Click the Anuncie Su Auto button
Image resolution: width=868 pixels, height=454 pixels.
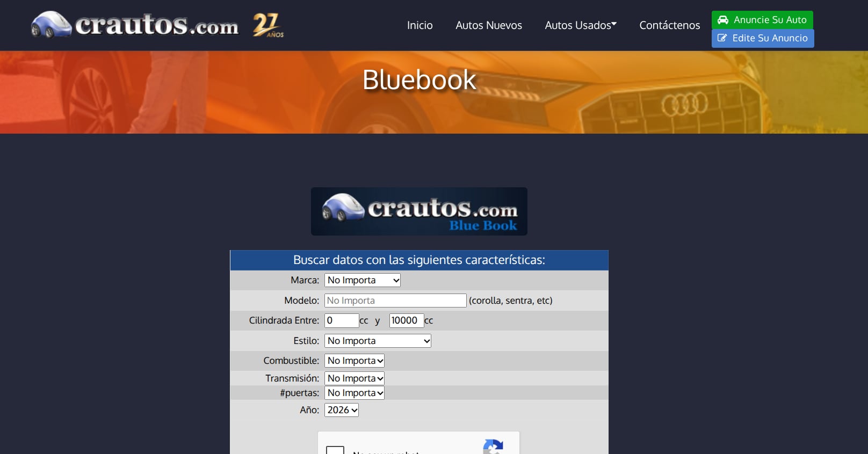[x=762, y=20]
